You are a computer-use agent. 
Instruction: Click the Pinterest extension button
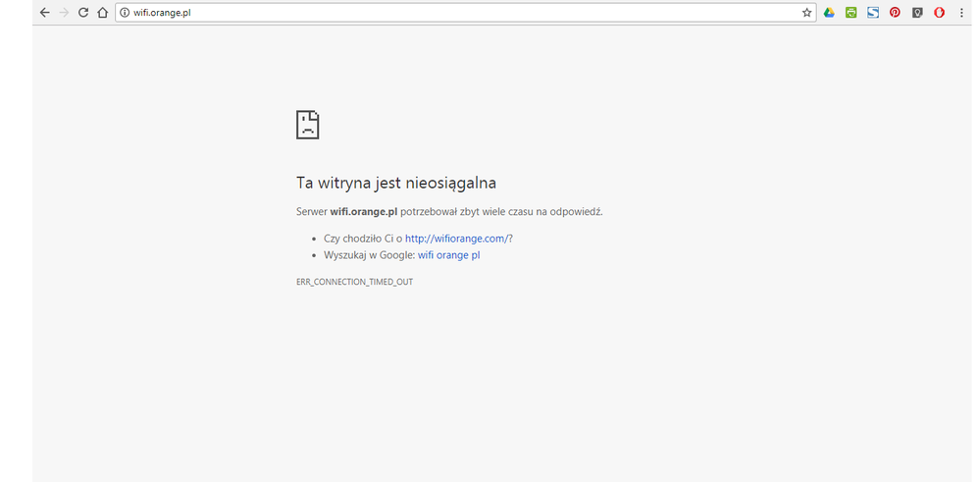(895, 13)
